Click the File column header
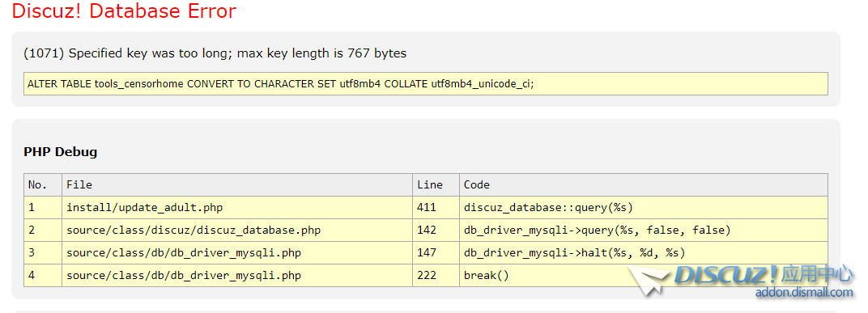Viewport: 868px width, 313px height. coord(237,184)
